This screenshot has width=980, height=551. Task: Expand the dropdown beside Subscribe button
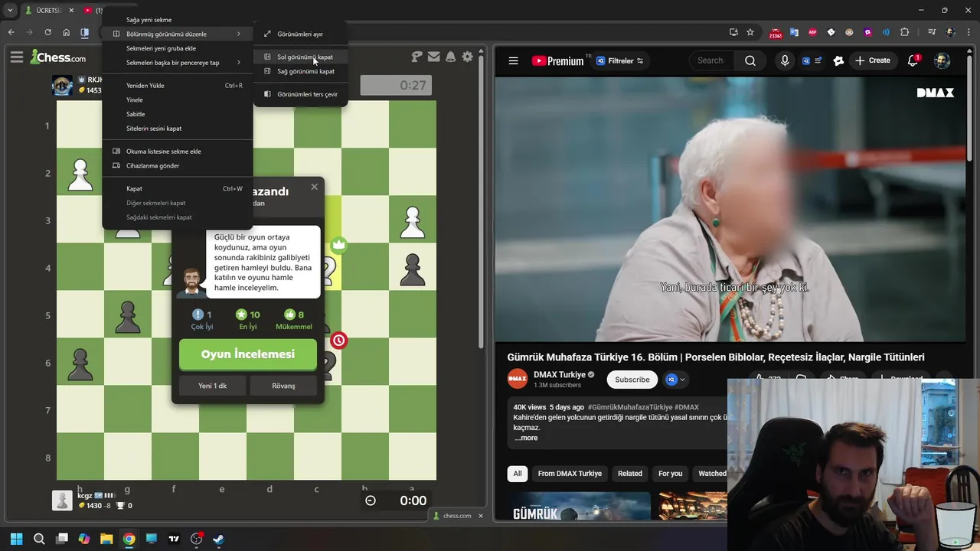click(x=676, y=380)
